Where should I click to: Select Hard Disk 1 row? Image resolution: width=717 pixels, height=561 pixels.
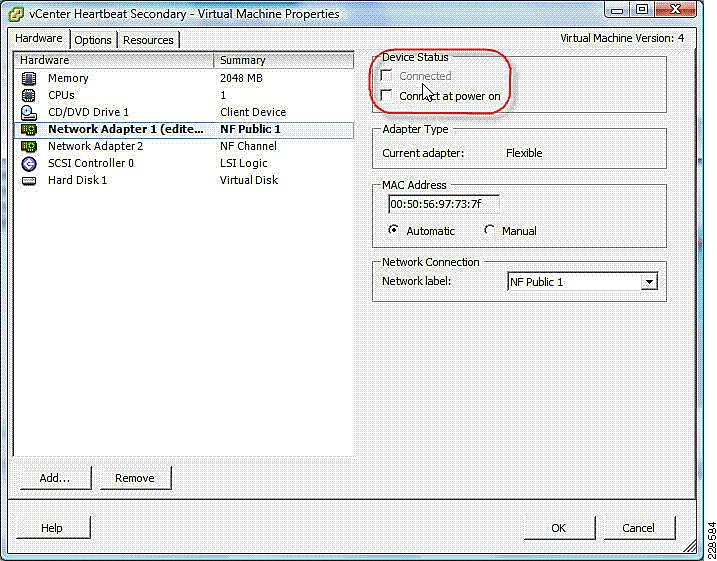[x=184, y=180]
